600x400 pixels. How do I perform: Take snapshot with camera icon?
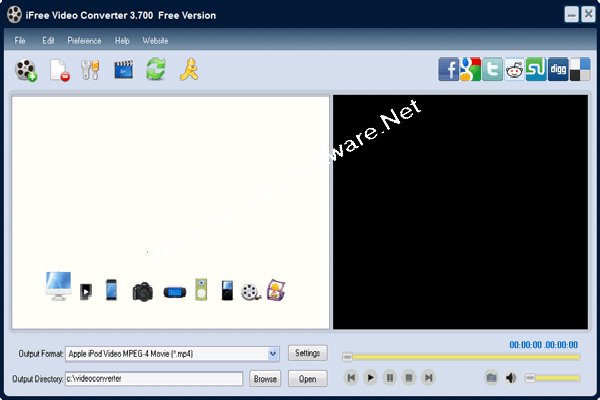pyautogui.click(x=491, y=378)
